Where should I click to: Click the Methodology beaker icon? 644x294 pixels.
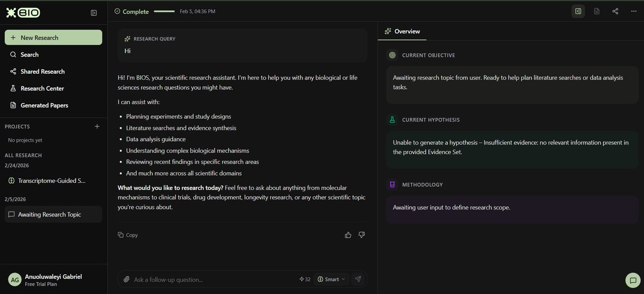pos(392,184)
